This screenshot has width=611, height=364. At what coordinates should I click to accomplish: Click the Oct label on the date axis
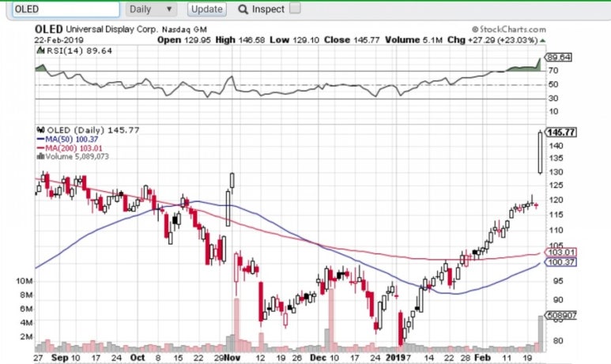pyautogui.click(x=138, y=358)
